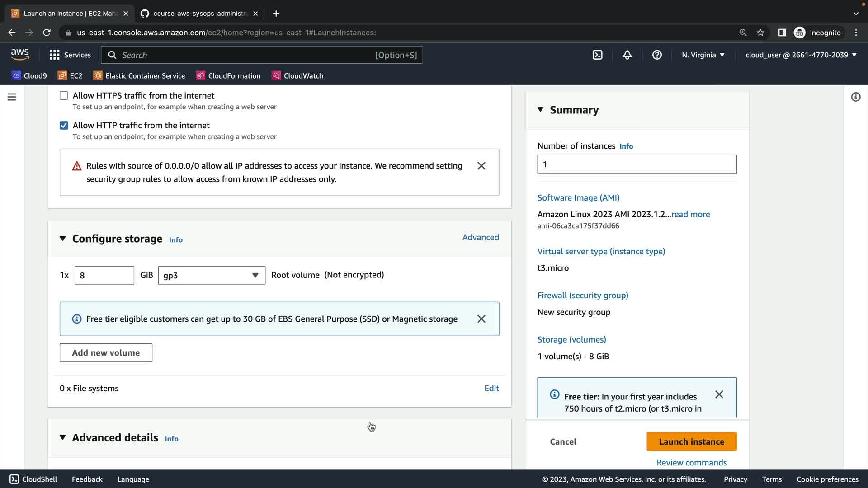Open CloudShell icon in top navigation bar
The image size is (868, 488).
click(x=597, y=55)
